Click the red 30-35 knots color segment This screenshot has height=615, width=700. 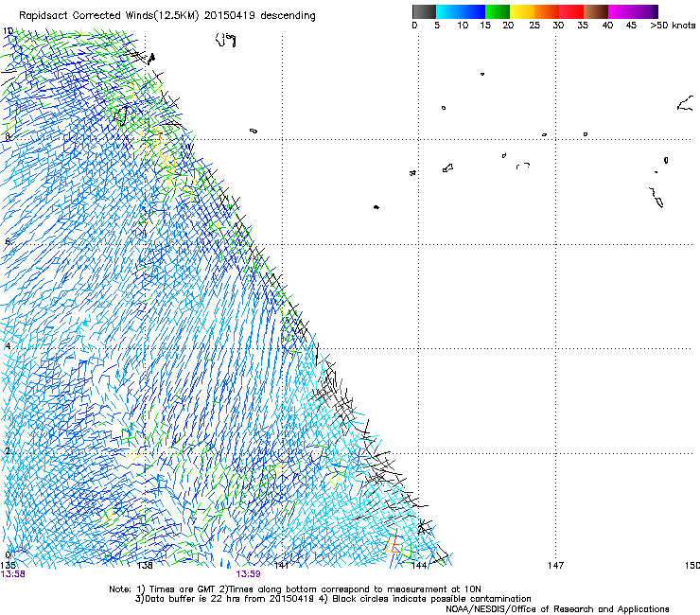point(571,11)
